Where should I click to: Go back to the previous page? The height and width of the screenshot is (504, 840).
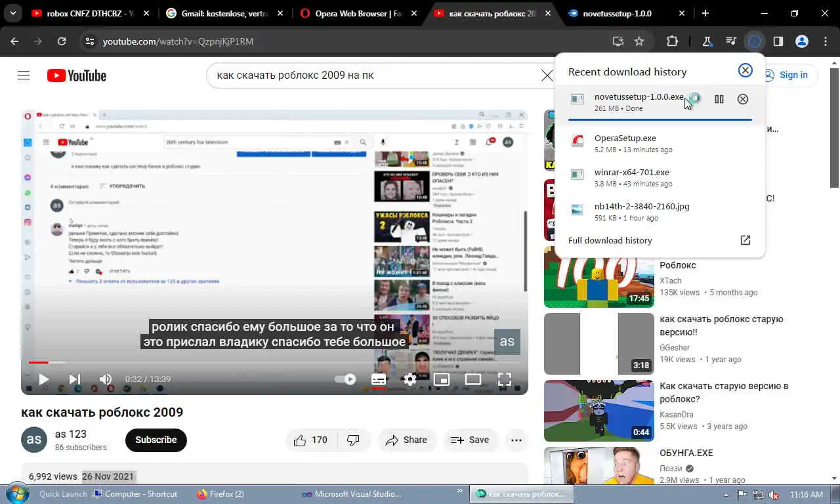(14, 41)
